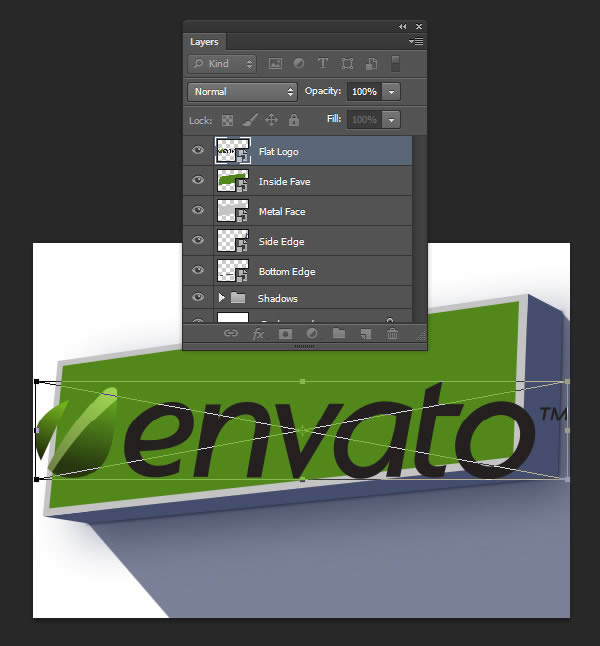The height and width of the screenshot is (646, 600).
Task: Filter layers by adjustment layer type
Action: pyautogui.click(x=299, y=63)
